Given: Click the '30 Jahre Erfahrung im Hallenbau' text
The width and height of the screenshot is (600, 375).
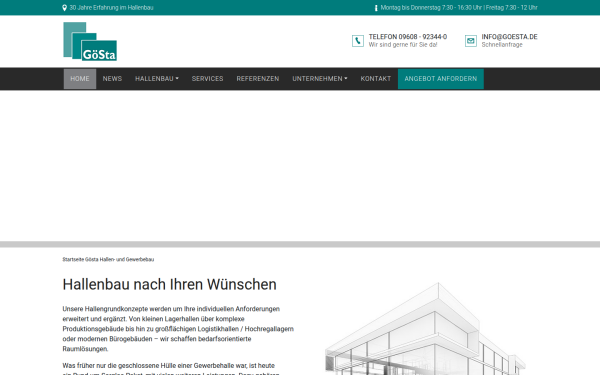Looking at the screenshot, I should coord(111,8).
